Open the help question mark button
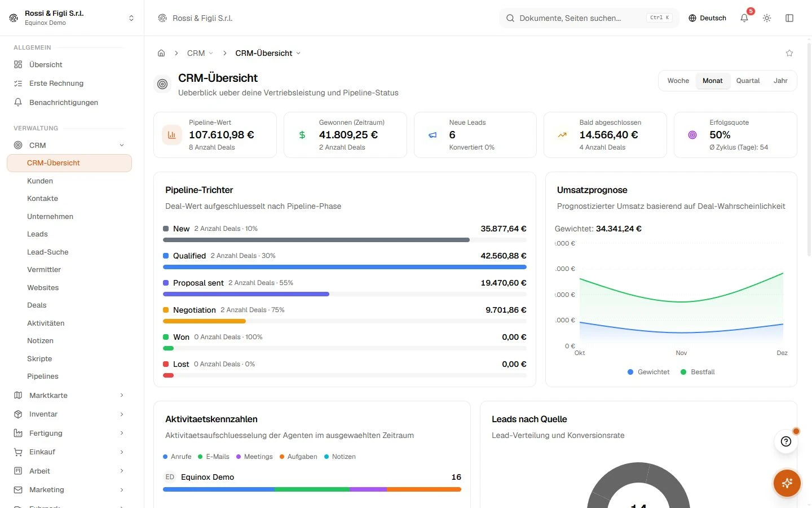 (786, 441)
